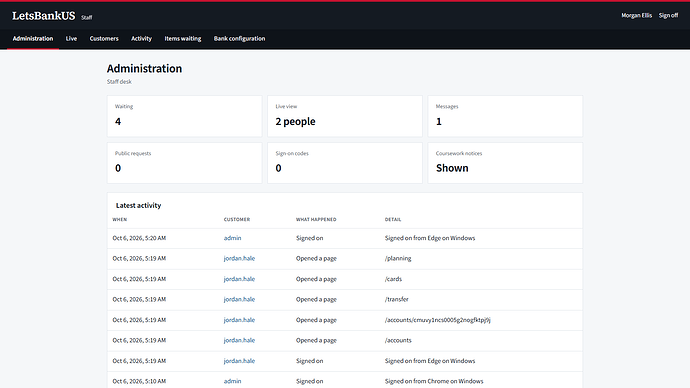Open the Items waiting tab
690x388 pixels.
click(183, 39)
